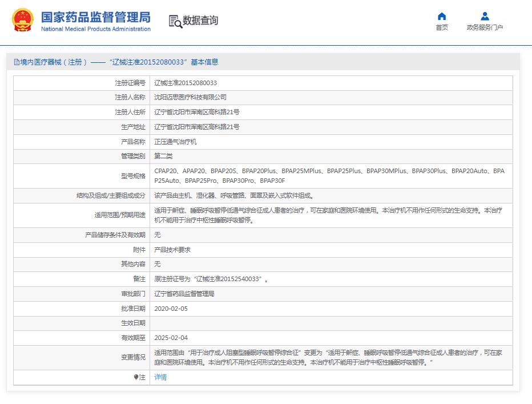Click the 政务服务门户 navigation label

click(x=485, y=26)
